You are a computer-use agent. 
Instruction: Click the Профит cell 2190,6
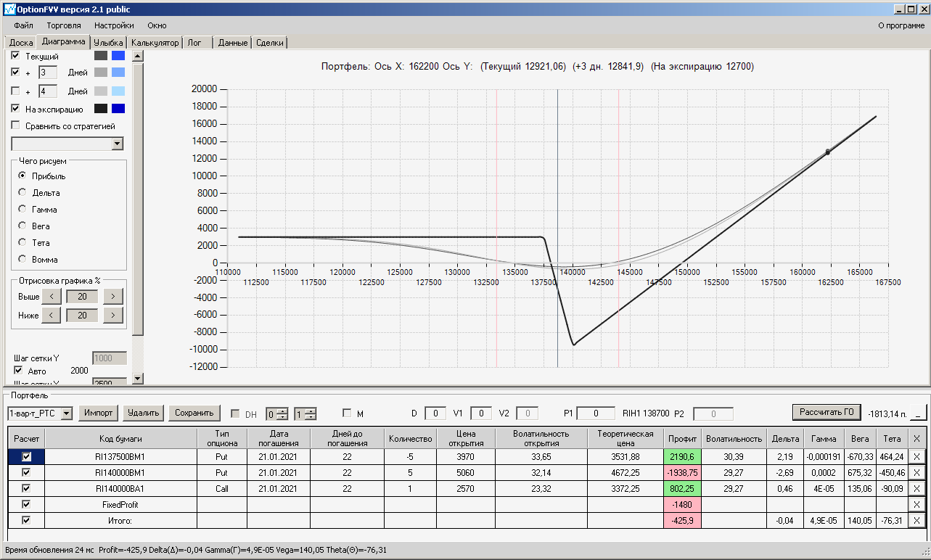[682, 456]
